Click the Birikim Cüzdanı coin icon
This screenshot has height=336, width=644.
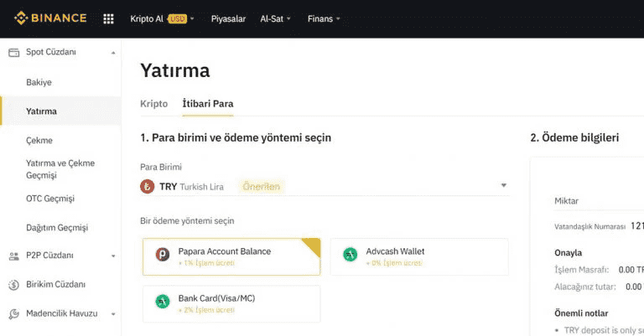tap(14, 285)
